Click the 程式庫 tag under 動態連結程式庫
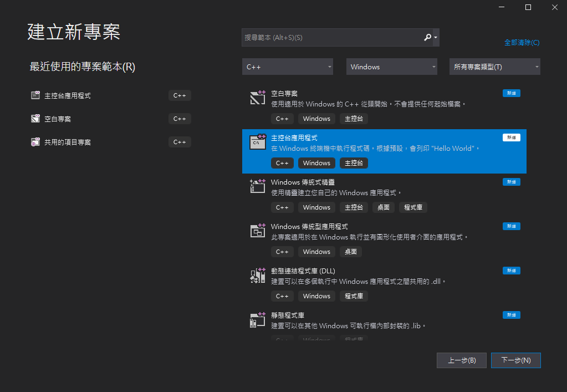Screen dimensions: 567x392 (354, 296)
